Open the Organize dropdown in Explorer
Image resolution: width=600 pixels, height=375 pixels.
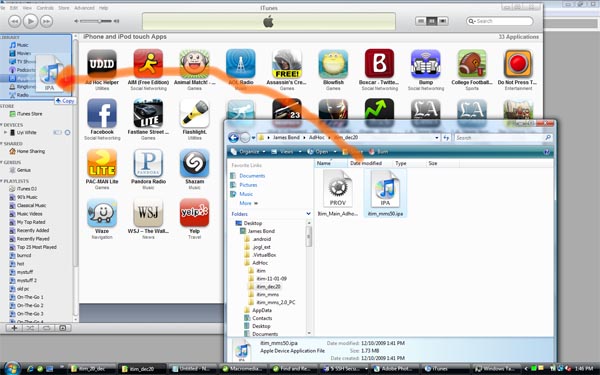pyautogui.click(x=248, y=152)
